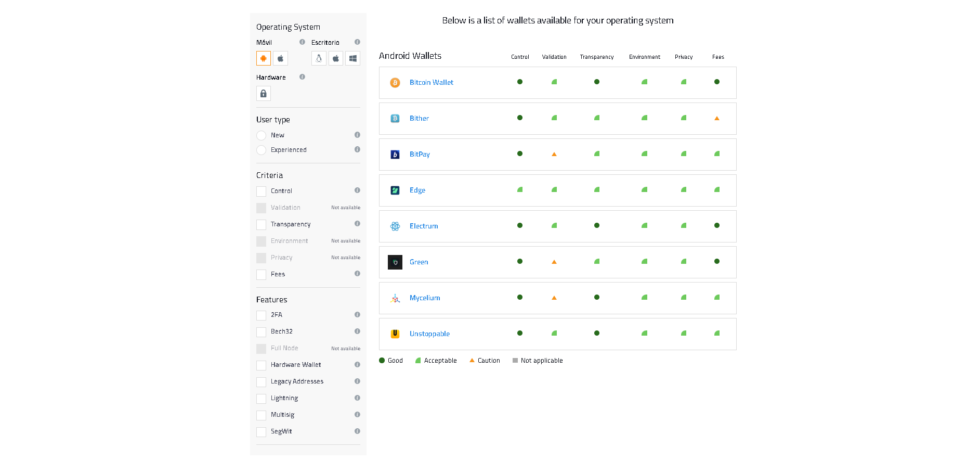Choose the Windows desktop OS icon
Screen dimensions: 980x460
[x=352, y=58]
